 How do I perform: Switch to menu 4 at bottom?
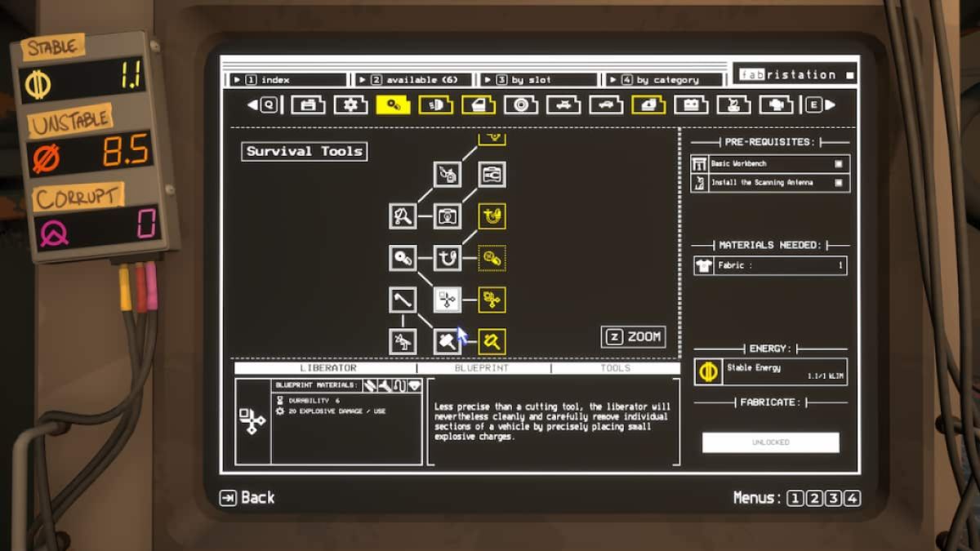852,498
